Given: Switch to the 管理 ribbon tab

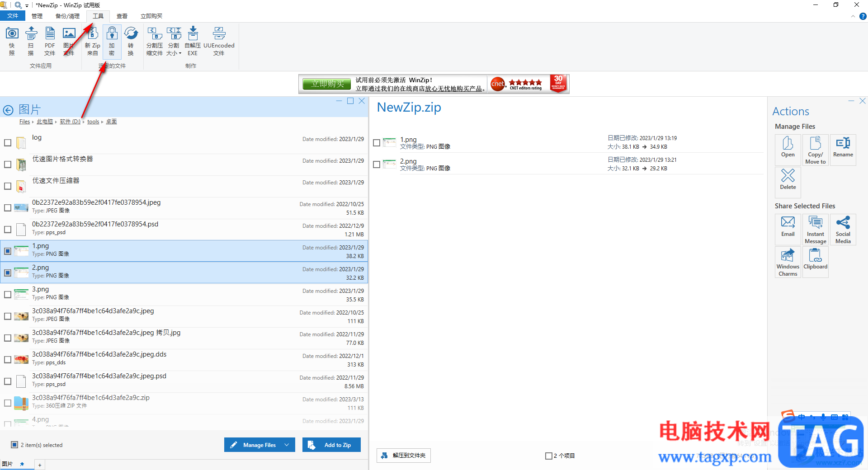Looking at the screenshot, I should pos(37,16).
